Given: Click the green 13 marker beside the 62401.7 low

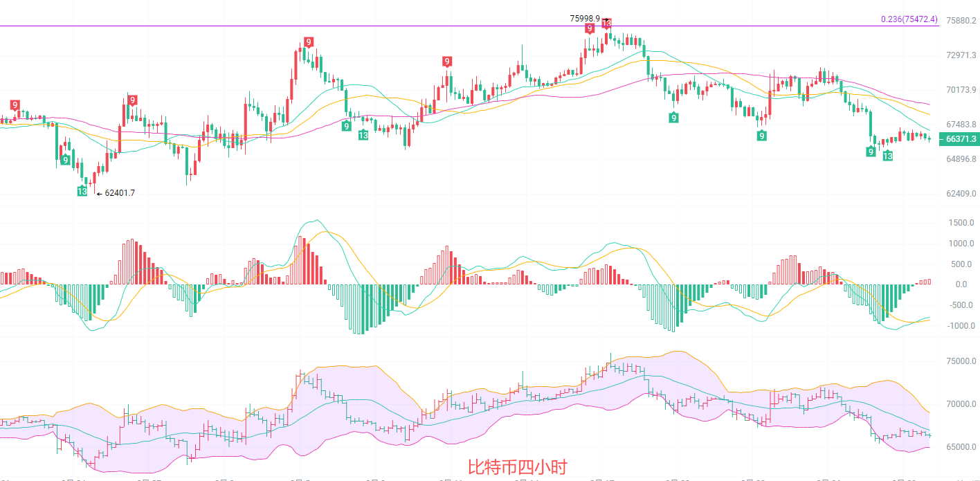Looking at the screenshot, I should [x=83, y=191].
